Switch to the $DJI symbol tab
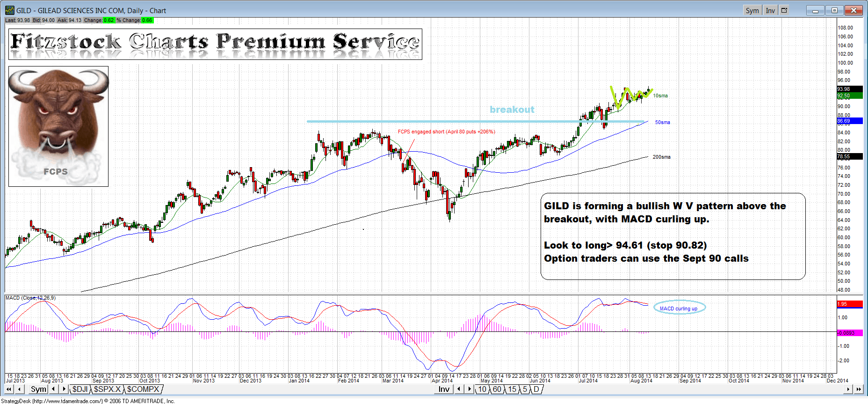868x404 pixels. tap(80, 389)
